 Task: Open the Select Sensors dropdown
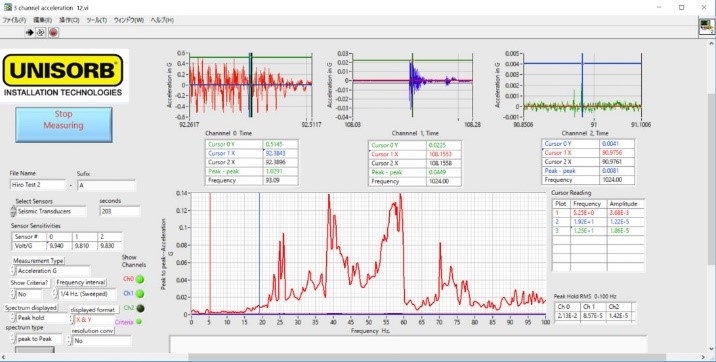coord(51,211)
